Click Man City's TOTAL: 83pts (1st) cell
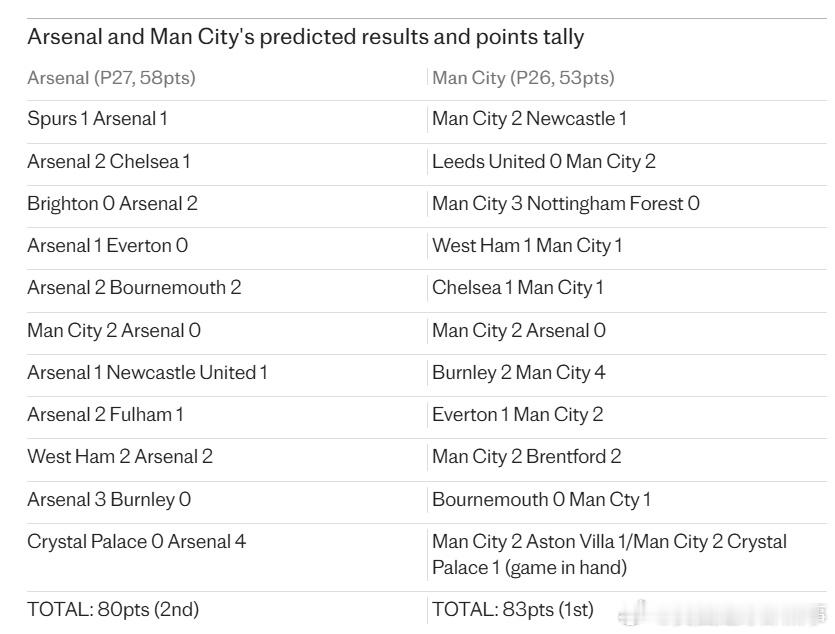835x634 pixels. (x=512, y=609)
